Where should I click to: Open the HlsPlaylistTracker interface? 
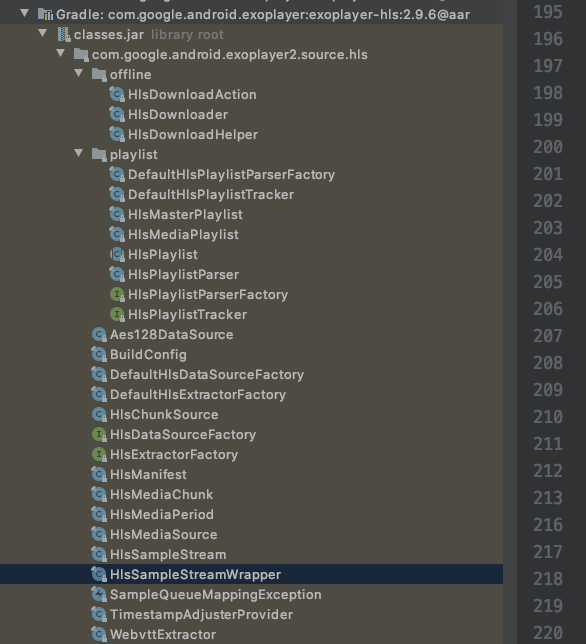pos(187,315)
